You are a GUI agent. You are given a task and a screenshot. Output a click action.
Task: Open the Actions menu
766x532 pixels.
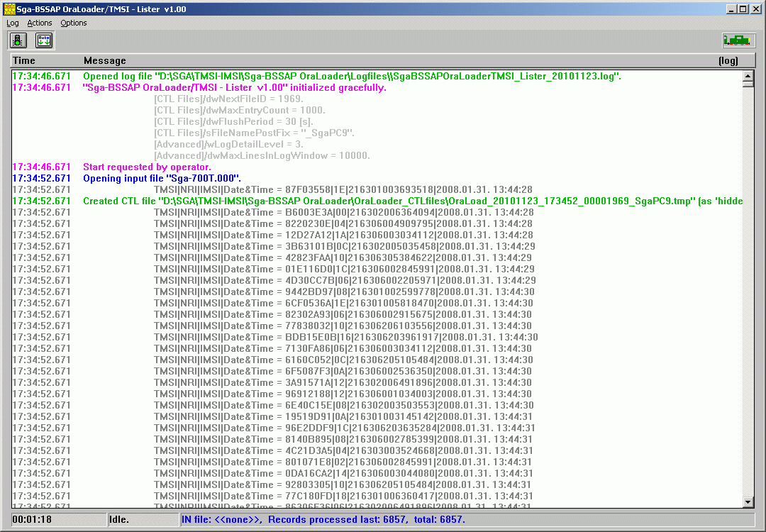click(40, 23)
